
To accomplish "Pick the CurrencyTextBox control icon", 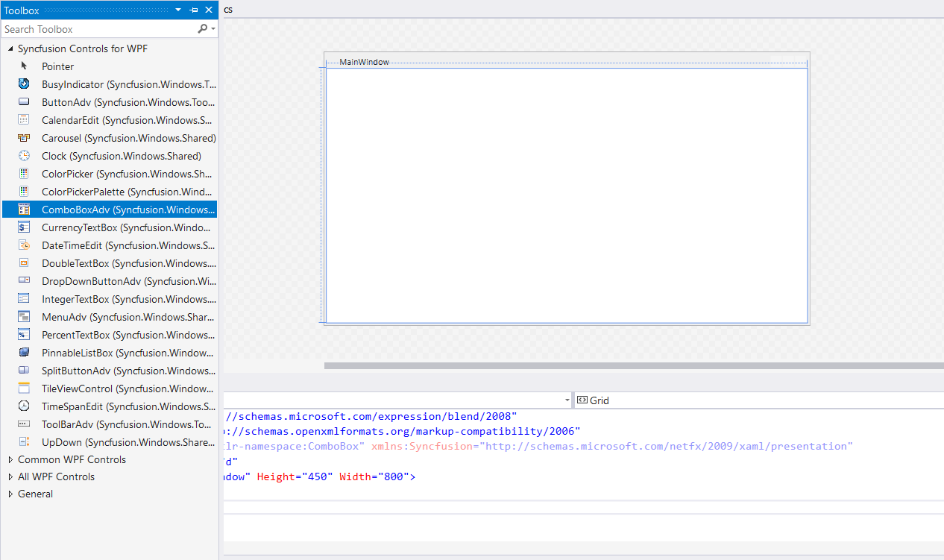I will tap(24, 227).
